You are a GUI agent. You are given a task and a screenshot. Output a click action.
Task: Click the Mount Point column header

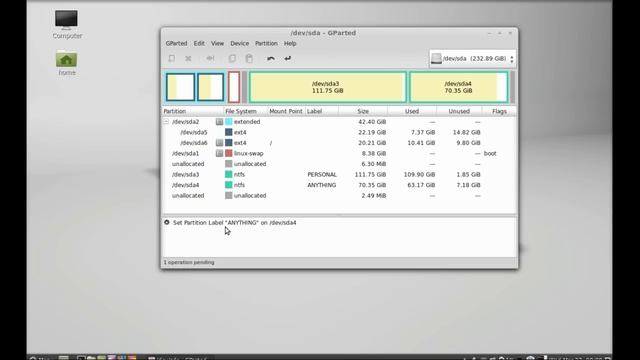287,111
